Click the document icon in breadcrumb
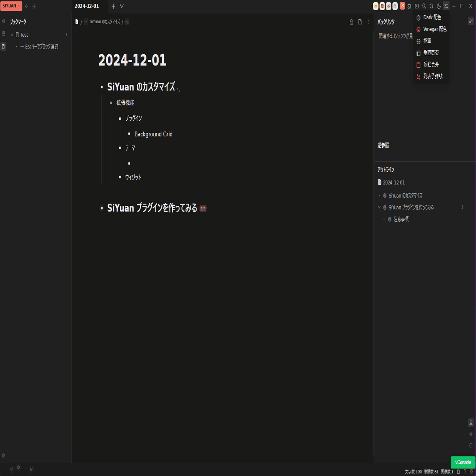 [x=77, y=22]
